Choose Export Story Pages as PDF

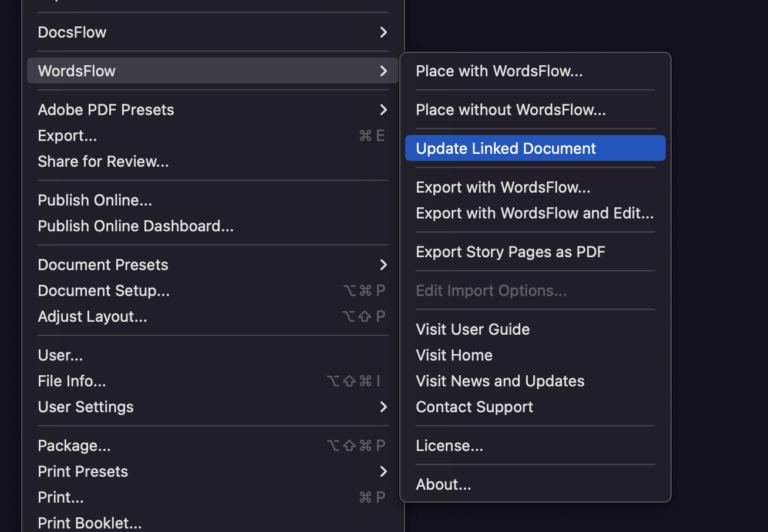(535, 252)
